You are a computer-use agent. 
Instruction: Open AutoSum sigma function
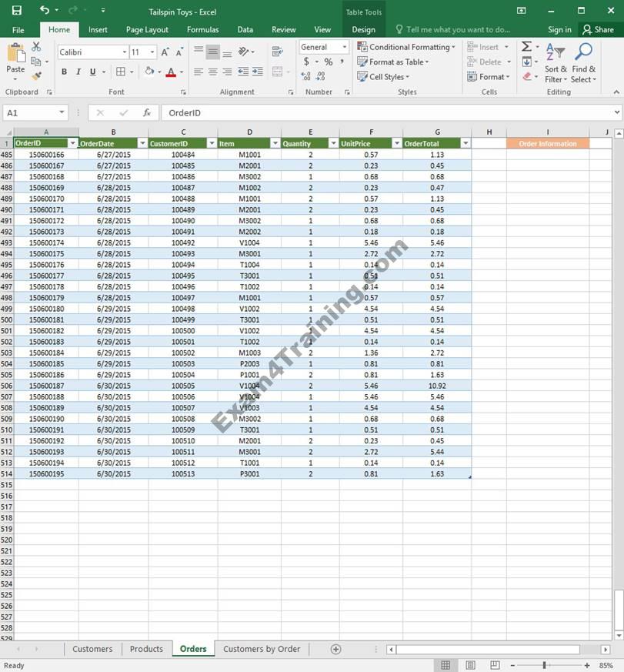coord(526,47)
